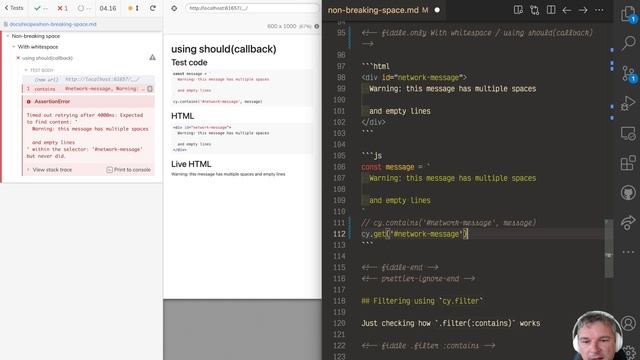Viewport: 640px width, 360px height.
Task: Open the editor More Actions ellipsis menu
Action: click(599, 10)
